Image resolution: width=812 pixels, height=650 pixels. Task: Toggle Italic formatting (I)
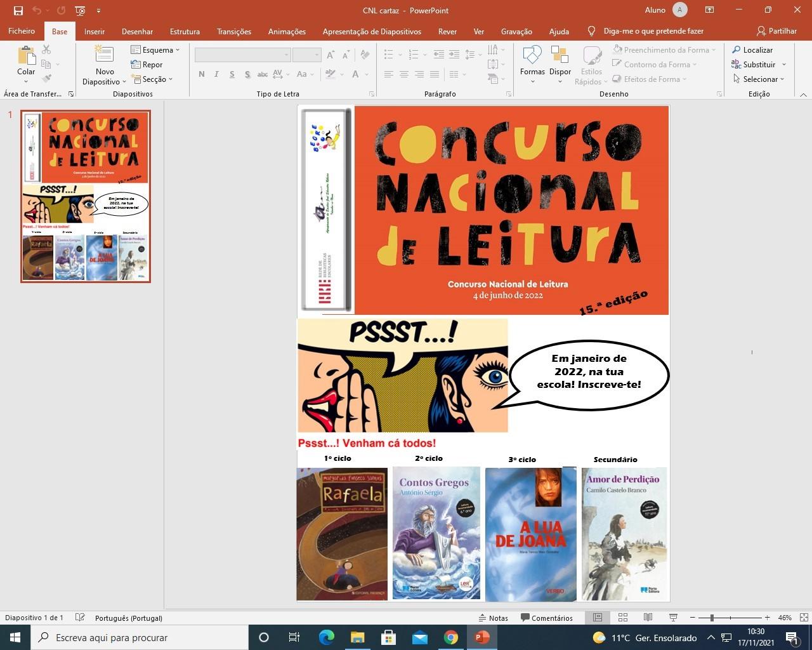(x=216, y=74)
